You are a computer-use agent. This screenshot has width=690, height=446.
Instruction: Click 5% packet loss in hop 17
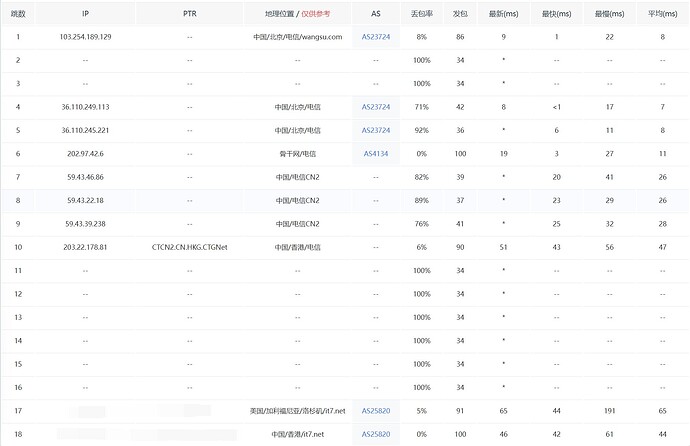coord(422,411)
